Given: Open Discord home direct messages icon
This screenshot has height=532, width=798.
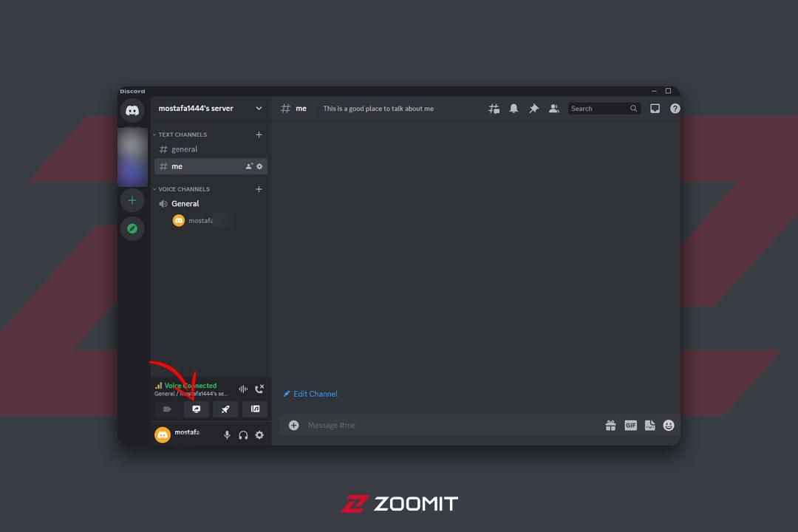Looking at the screenshot, I should [132, 111].
